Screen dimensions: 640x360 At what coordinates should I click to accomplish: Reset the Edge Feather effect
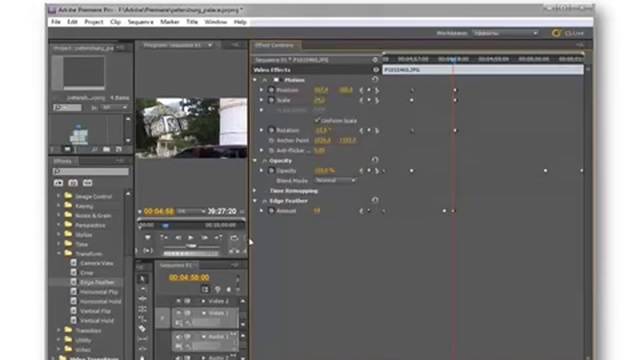coord(375,200)
